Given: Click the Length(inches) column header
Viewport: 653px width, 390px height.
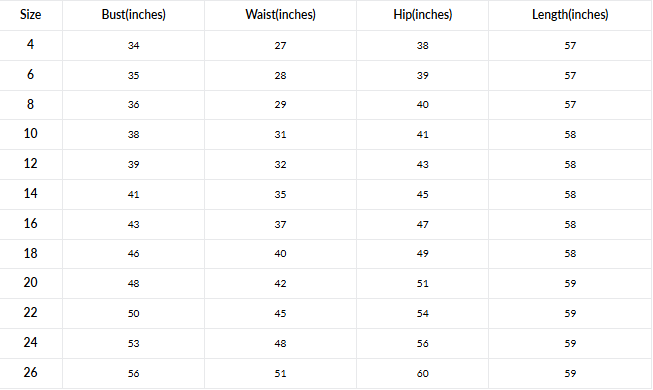Looking at the screenshot, I should click(570, 15).
